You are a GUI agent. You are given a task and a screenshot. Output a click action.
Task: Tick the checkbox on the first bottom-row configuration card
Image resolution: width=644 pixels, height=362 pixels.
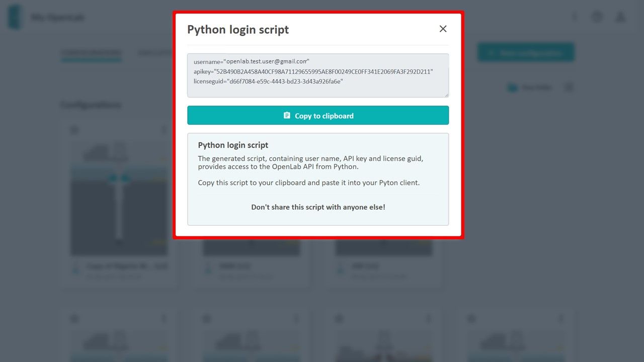tap(74, 319)
